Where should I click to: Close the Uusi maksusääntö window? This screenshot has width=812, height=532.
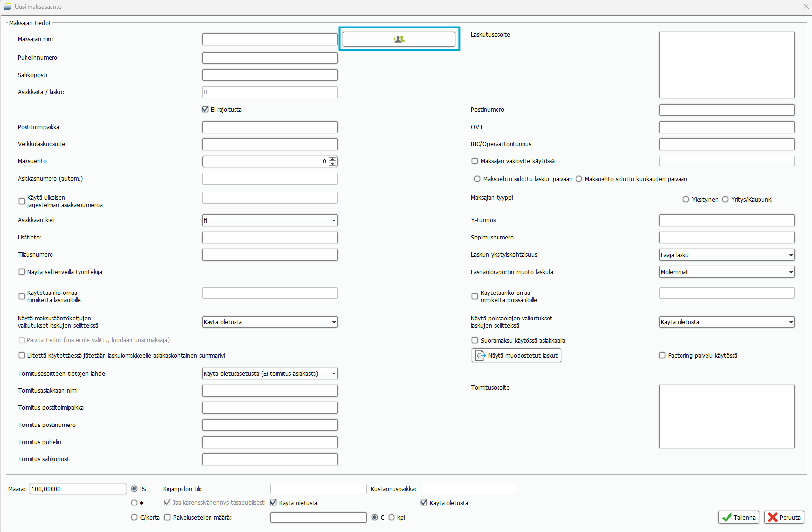806,6
